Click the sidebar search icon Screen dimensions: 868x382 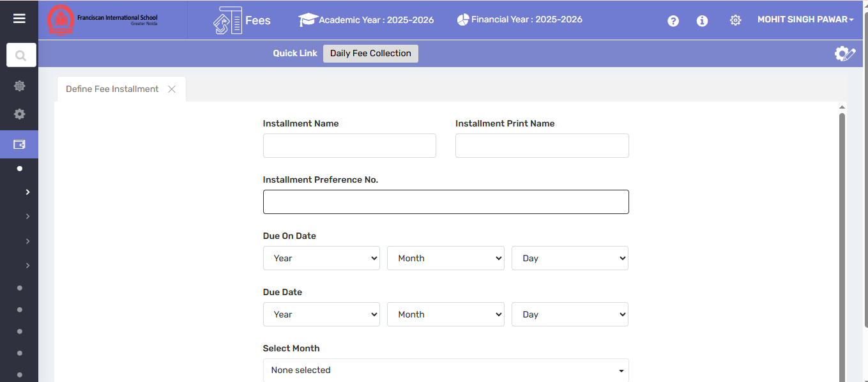click(21, 56)
